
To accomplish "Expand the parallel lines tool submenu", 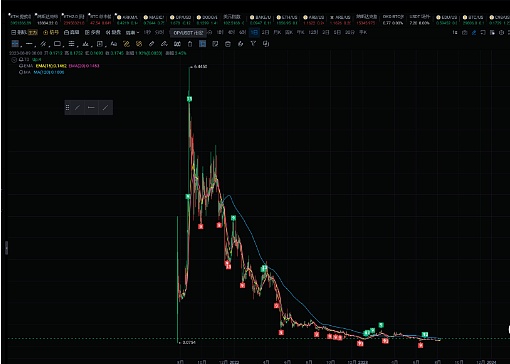I will click(x=48, y=46).
